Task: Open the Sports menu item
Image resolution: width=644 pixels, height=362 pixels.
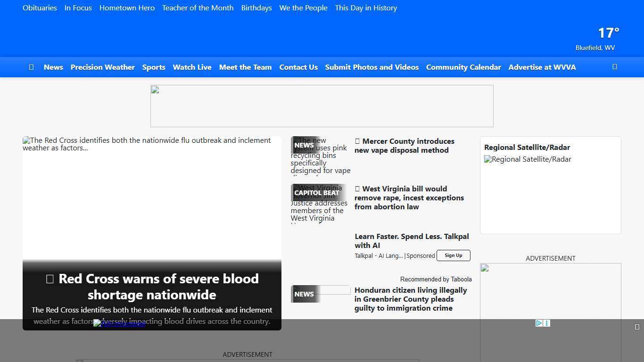Action: tap(154, 67)
